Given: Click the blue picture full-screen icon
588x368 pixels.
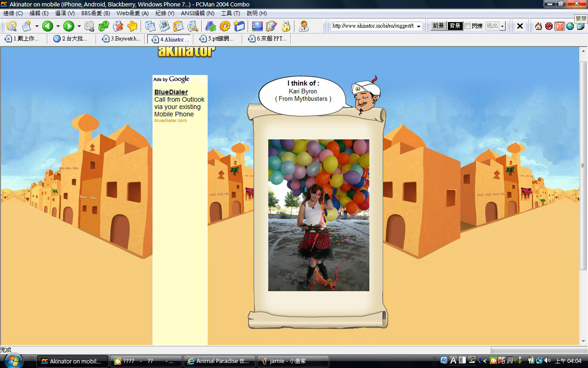Looking at the screenshot, I should [257, 26].
